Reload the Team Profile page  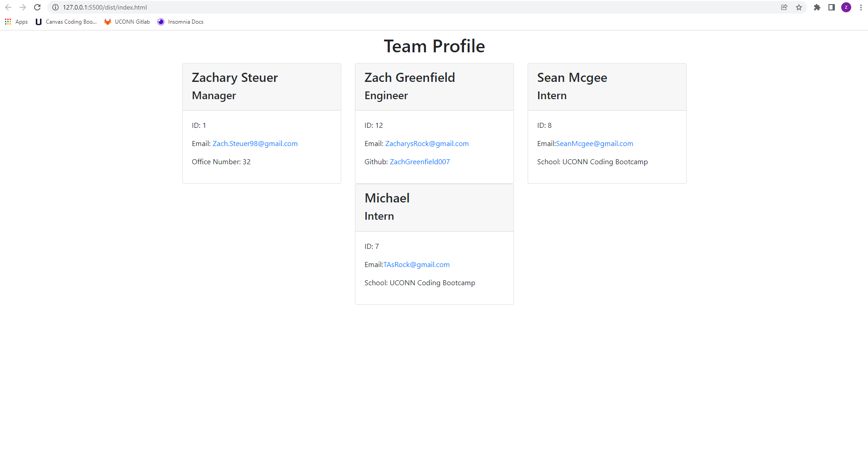pos(37,7)
